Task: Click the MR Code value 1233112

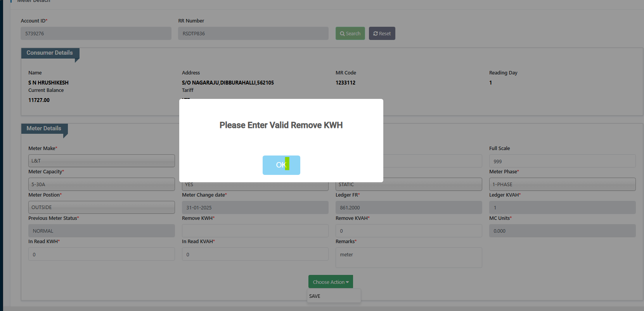Action: click(346, 83)
